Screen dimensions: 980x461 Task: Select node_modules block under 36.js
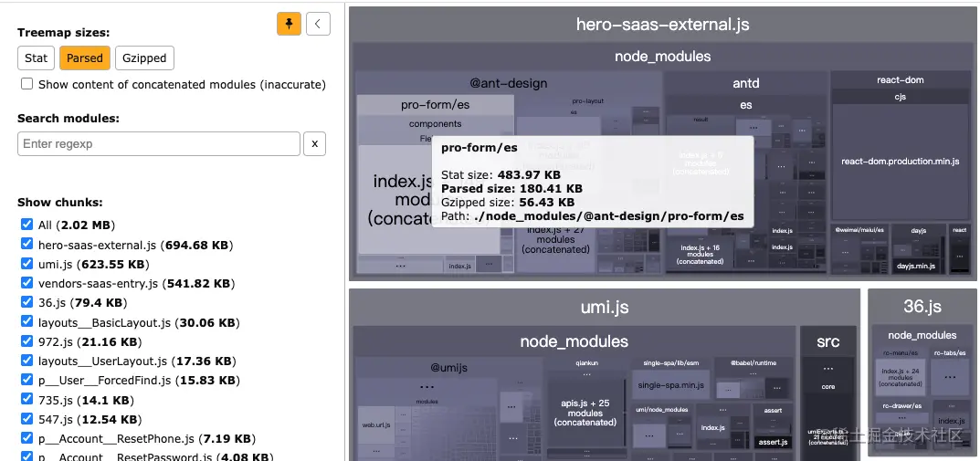(922, 335)
